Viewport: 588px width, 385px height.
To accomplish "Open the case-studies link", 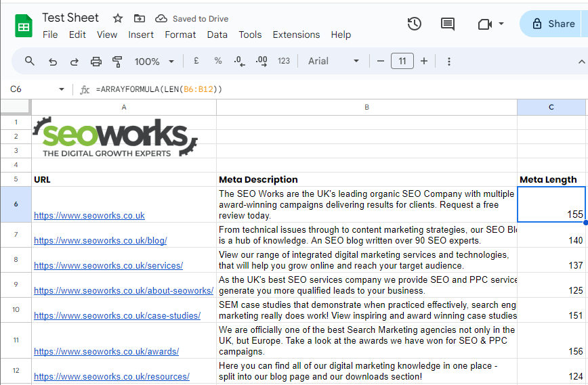I will click(x=117, y=316).
